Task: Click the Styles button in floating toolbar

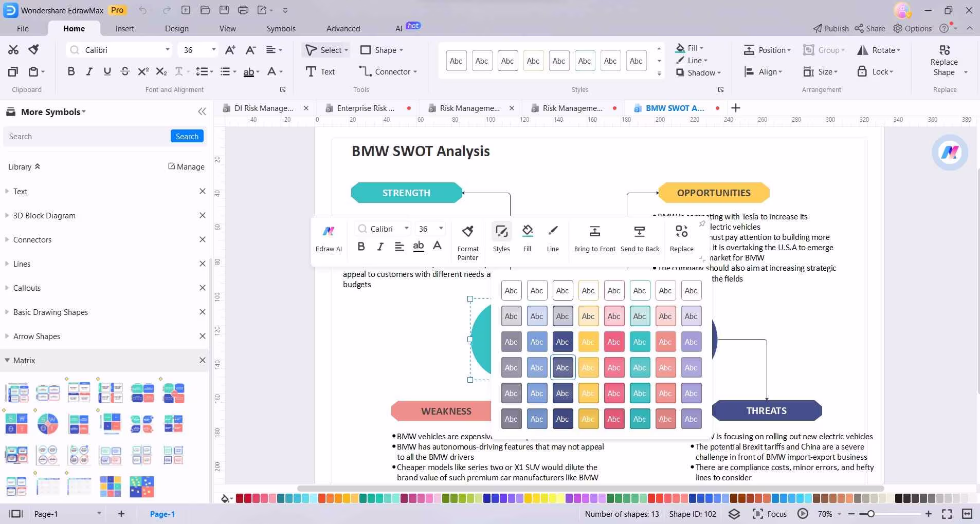Action: [x=501, y=237]
